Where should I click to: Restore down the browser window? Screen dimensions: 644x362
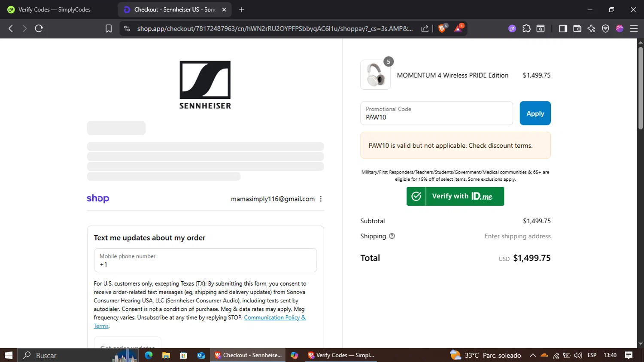pyautogui.click(x=611, y=9)
